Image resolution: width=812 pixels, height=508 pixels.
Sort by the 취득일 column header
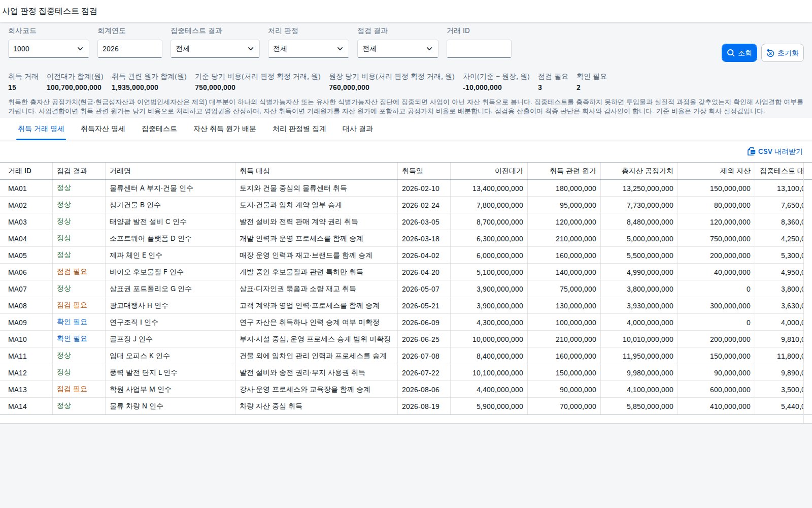click(424, 171)
